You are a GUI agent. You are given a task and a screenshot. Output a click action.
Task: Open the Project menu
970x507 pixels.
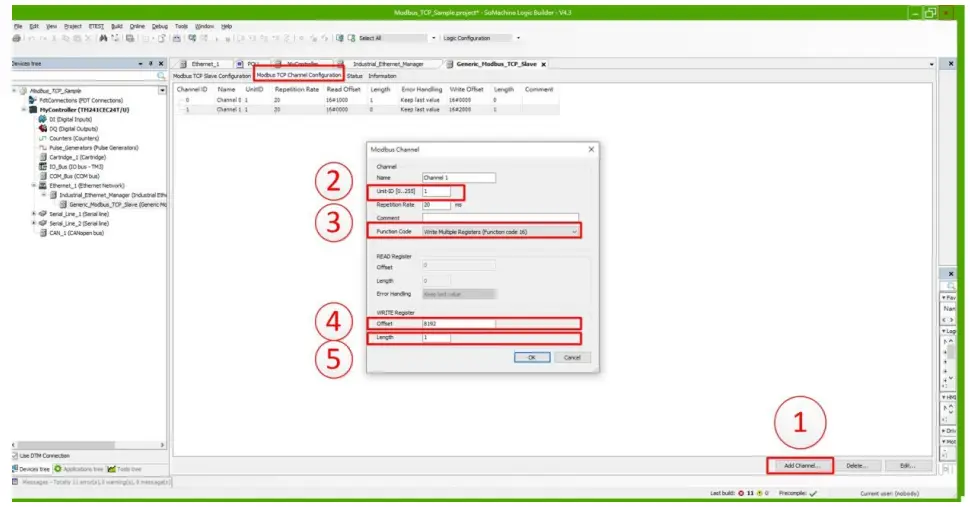tap(72, 27)
